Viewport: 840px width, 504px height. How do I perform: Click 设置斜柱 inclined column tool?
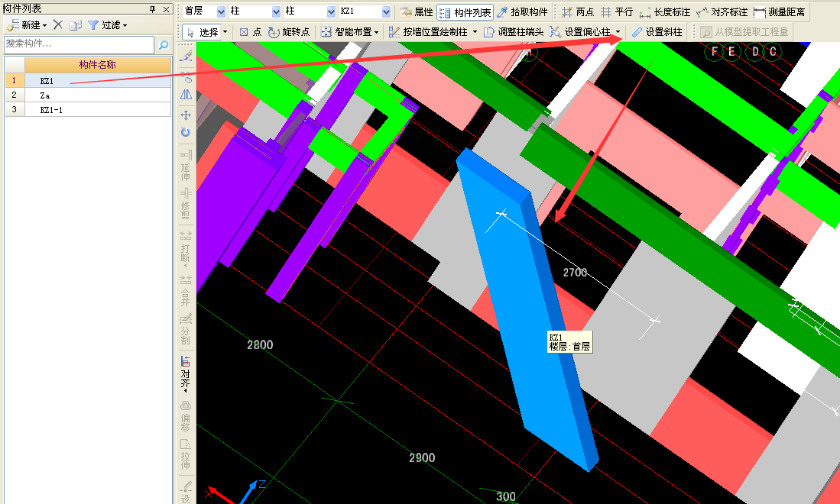coord(657,32)
